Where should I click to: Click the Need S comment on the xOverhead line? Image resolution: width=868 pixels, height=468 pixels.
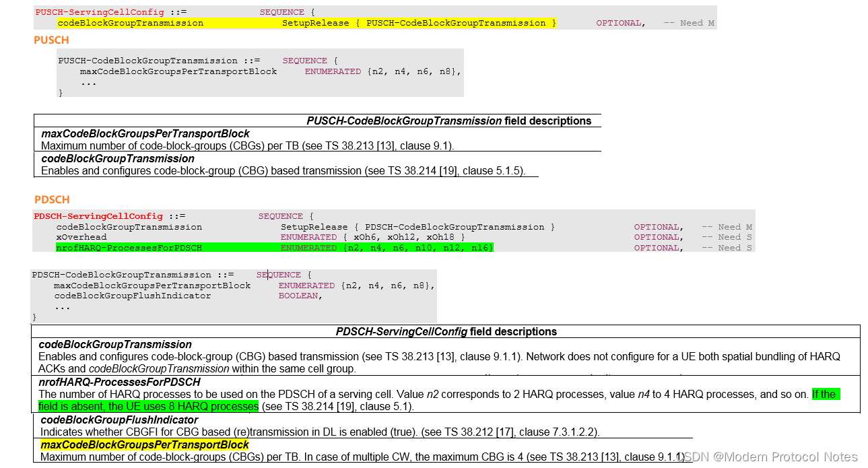click(727, 237)
